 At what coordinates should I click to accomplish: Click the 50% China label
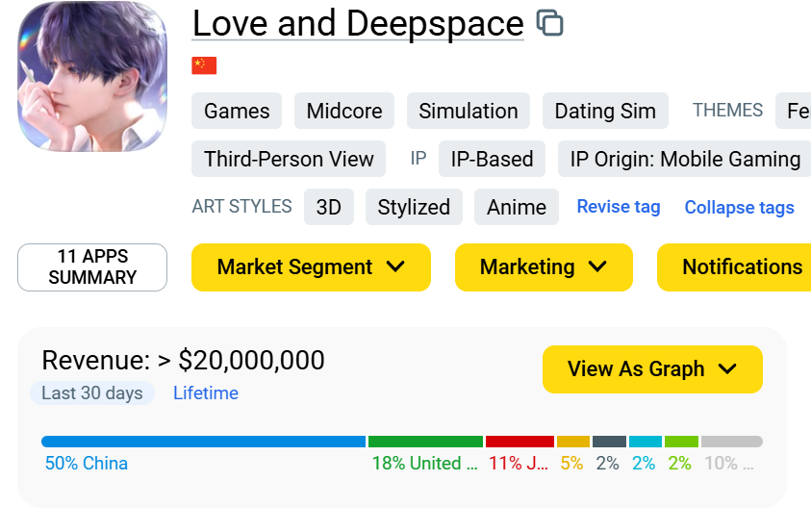click(x=87, y=464)
